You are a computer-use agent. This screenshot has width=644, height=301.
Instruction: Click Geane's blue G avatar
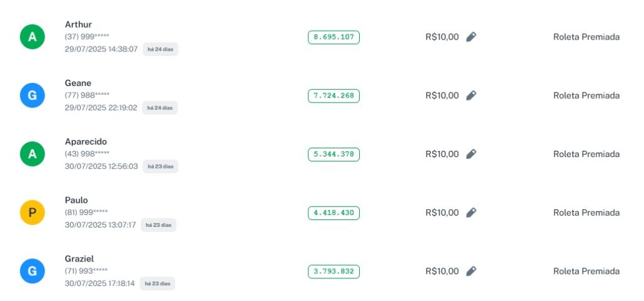coord(32,96)
